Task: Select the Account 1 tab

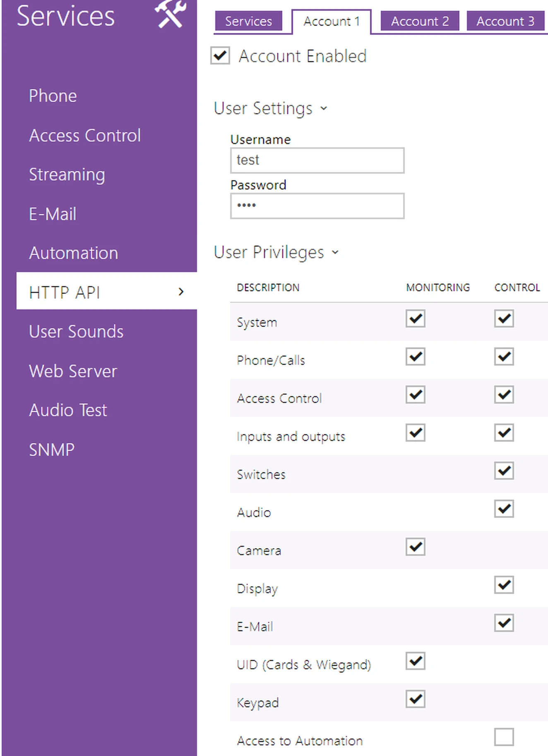Action: coord(332,22)
